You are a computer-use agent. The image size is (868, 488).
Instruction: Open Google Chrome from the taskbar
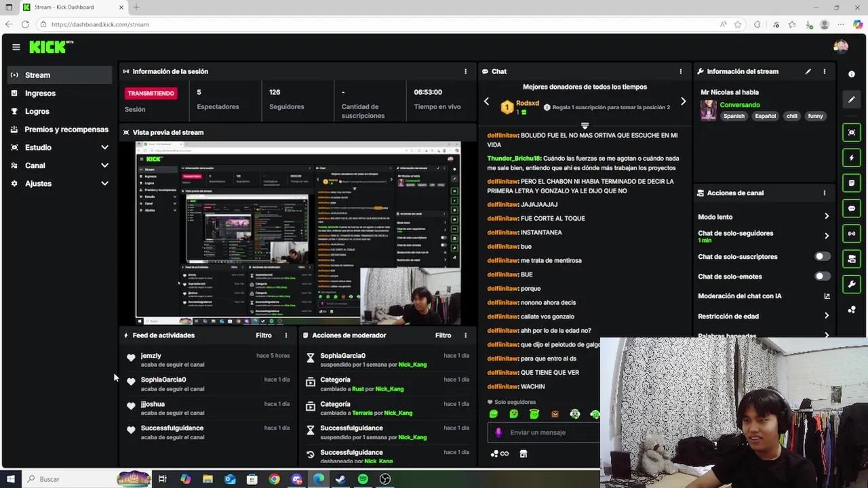274,479
